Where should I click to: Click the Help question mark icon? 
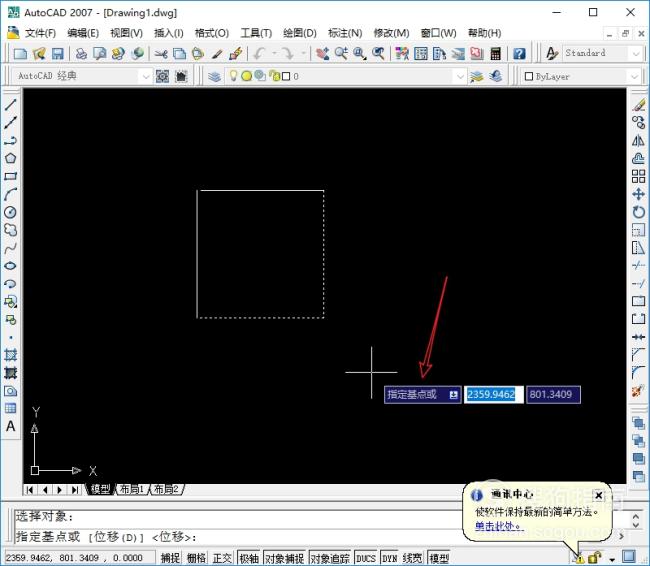point(519,53)
